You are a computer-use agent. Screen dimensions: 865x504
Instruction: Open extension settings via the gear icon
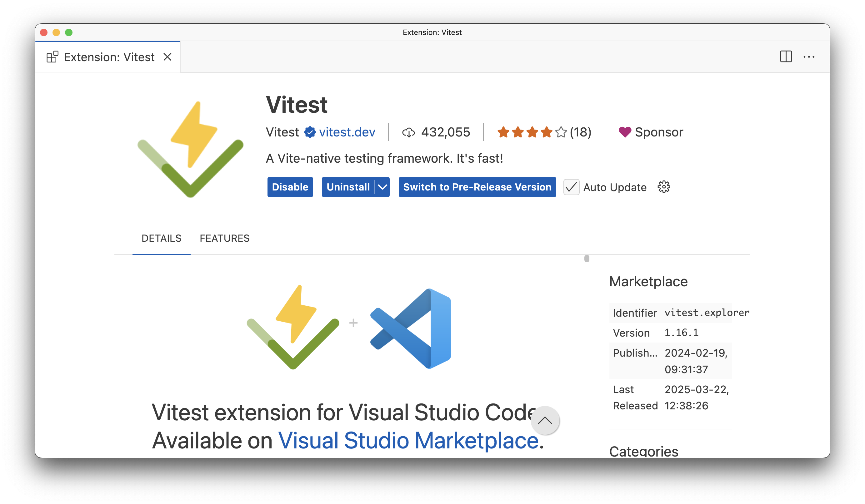(664, 187)
